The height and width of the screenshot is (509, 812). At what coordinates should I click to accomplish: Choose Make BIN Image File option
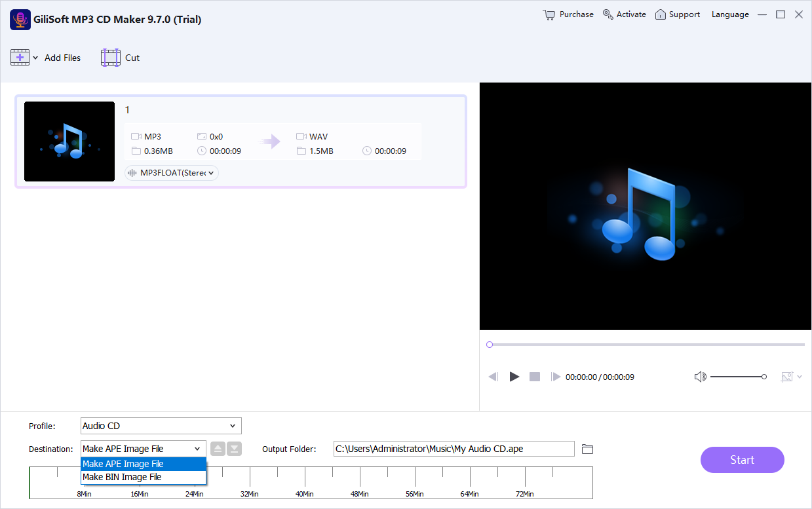click(144, 477)
